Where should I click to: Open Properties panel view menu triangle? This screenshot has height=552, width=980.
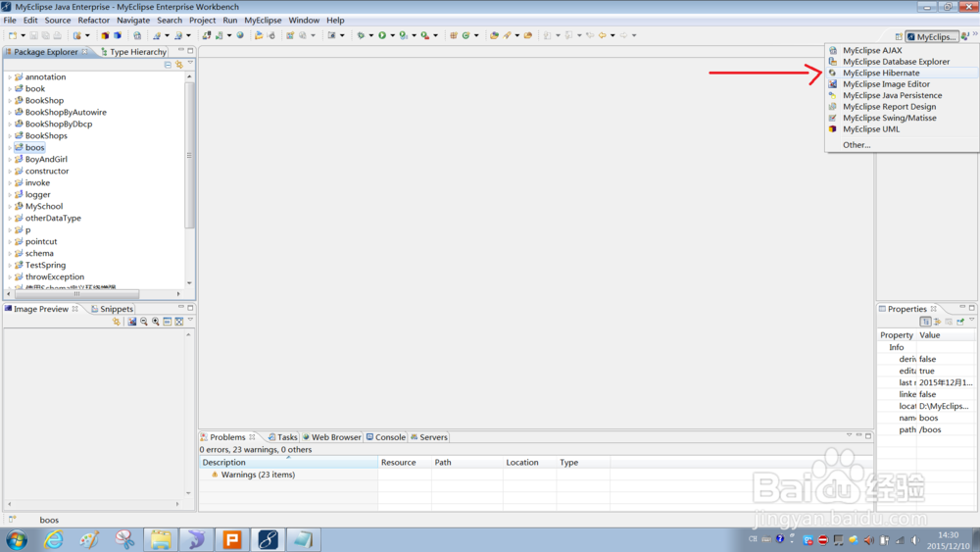(971, 321)
